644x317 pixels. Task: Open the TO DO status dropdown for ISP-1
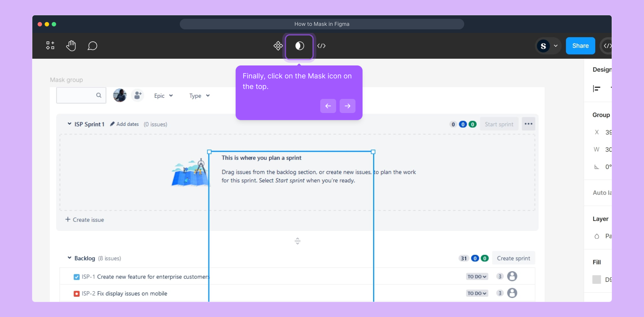click(477, 276)
